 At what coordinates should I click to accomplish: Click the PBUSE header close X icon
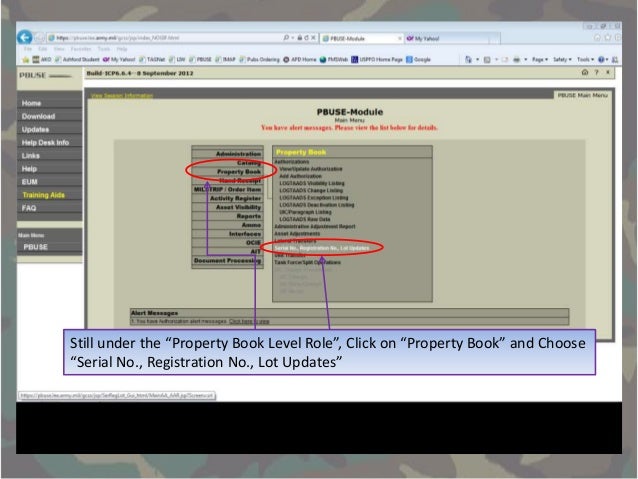(608, 72)
